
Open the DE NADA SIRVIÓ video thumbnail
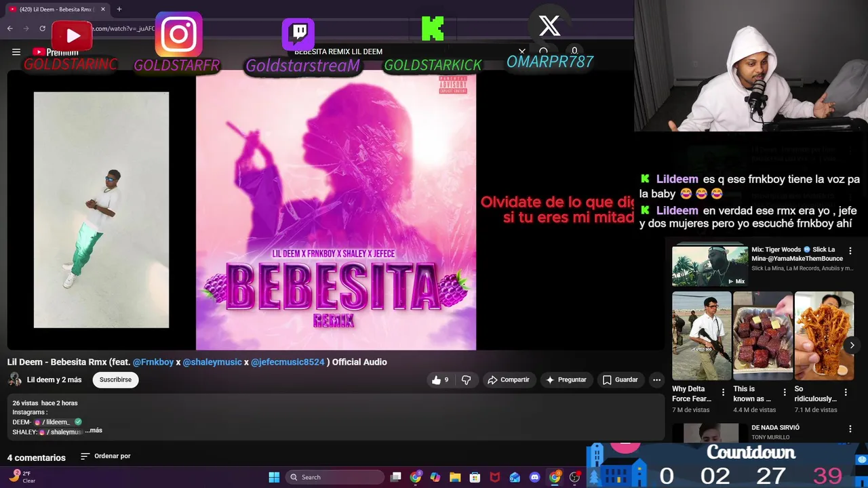[709, 432]
